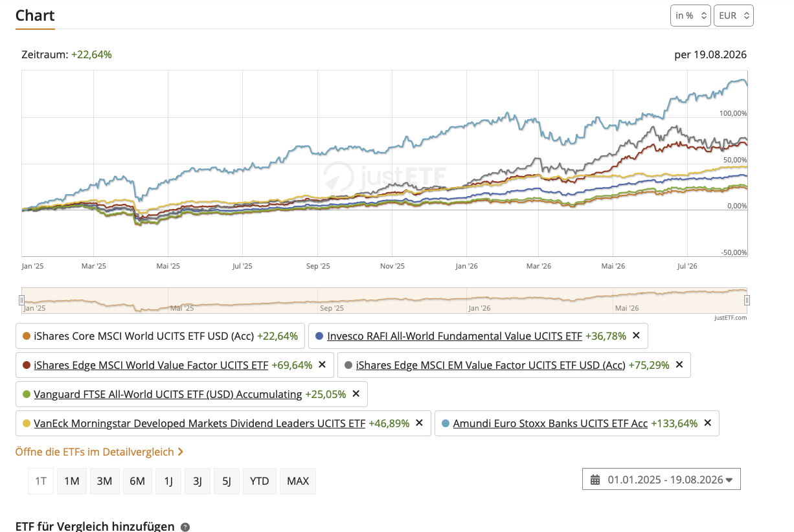The image size is (794, 532).
Task: Remove Vanguard FTSE All-World ETF from chart
Action: [356, 394]
